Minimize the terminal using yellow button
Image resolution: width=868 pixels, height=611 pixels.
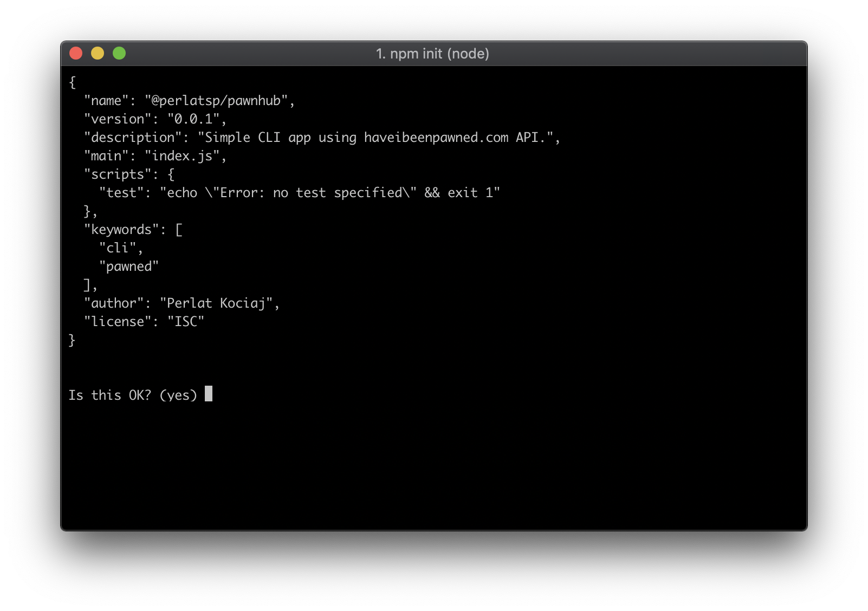98,53
